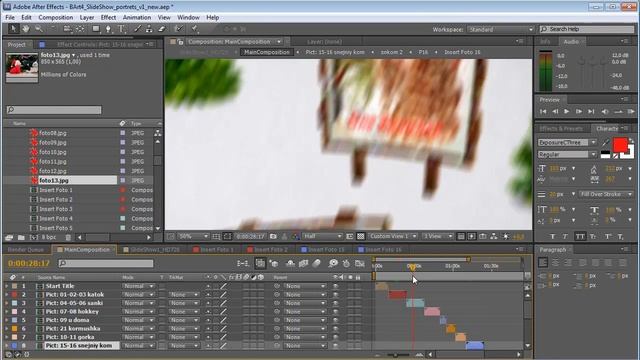Click the current time 0:00:28:17 display
Screen dimensions: 640x360
pyautogui.click(x=28, y=264)
